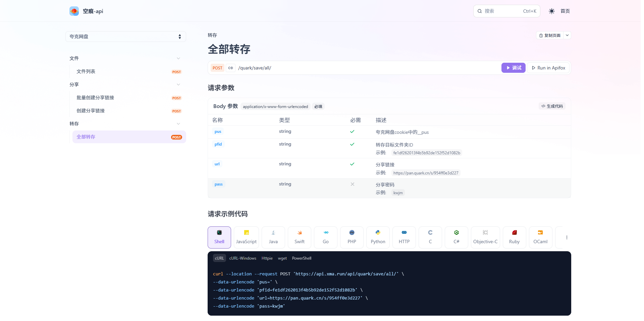Open 生成代码 in the Body panel
The height and width of the screenshot is (321, 644).
click(x=552, y=106)
